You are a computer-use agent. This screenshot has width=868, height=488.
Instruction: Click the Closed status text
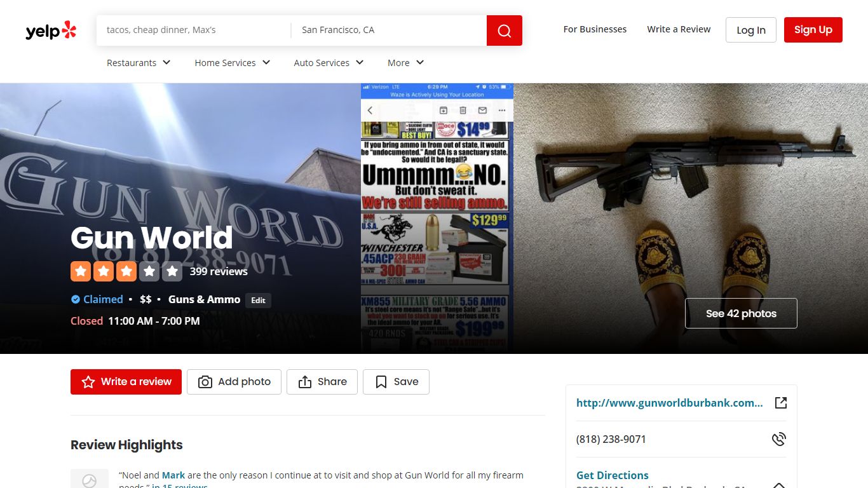tap(86, 321)
